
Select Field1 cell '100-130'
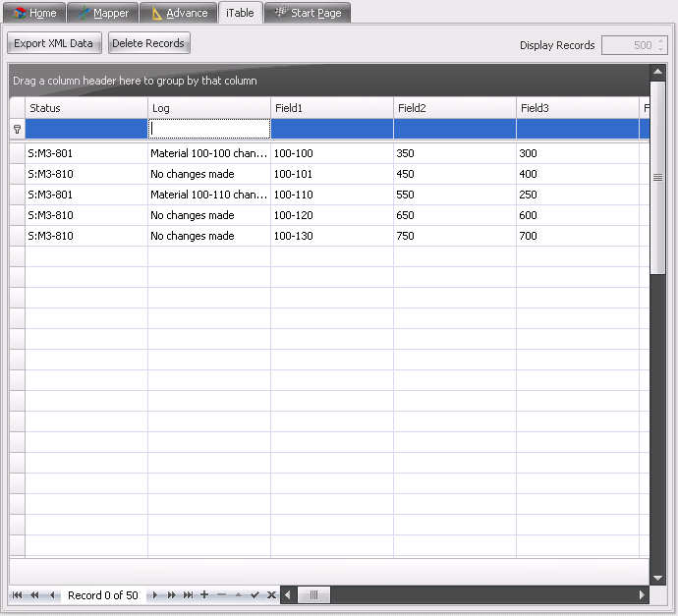tap(332, 236)
